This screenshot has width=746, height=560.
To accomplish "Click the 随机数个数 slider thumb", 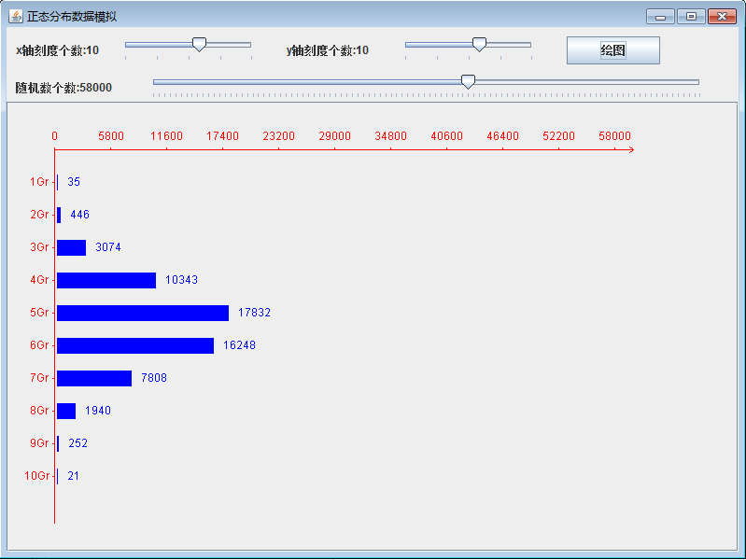I will tap(468, 82).
